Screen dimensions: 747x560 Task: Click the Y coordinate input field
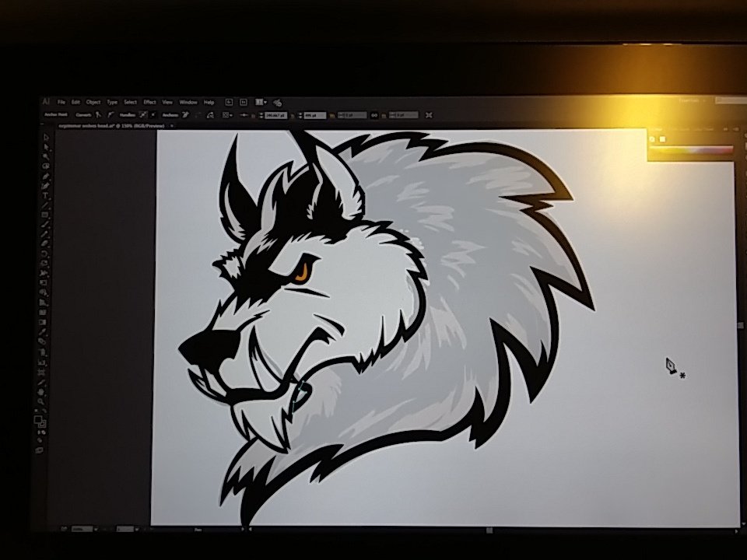[x=315, y=115]
